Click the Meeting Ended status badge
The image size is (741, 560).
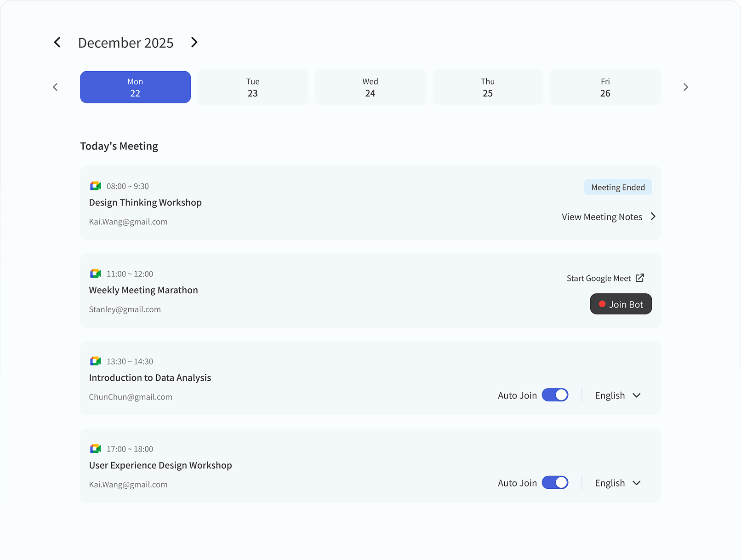pos(618,187)
